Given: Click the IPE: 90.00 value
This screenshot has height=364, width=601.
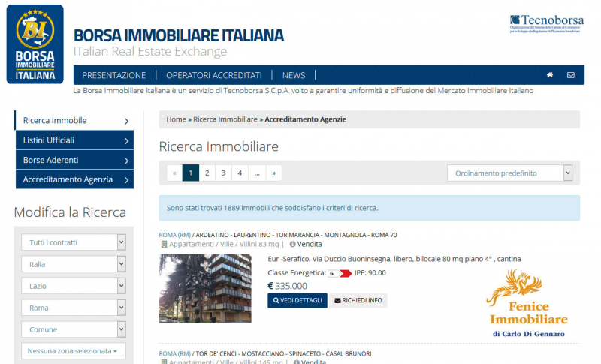Looking at the screenshot, I should (x=370, y=273).
